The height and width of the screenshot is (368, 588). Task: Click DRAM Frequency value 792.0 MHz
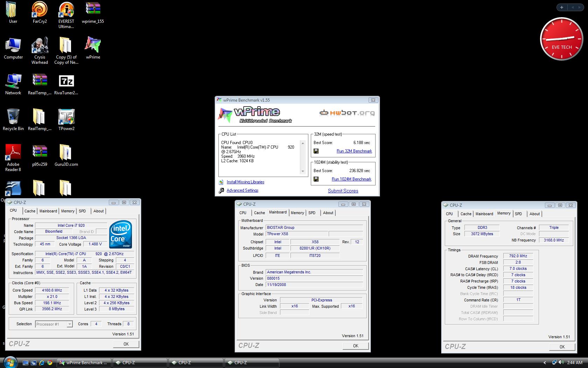(x=518, y=256)
